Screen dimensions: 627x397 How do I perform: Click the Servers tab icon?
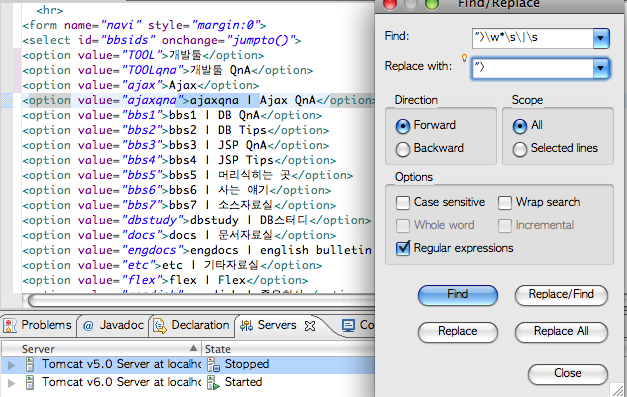246,326
